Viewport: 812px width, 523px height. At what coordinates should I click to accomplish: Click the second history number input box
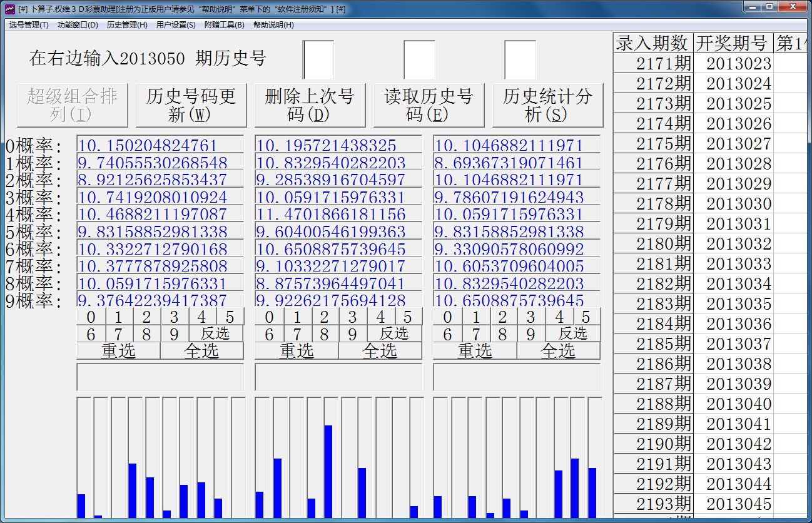coord(419,60)
